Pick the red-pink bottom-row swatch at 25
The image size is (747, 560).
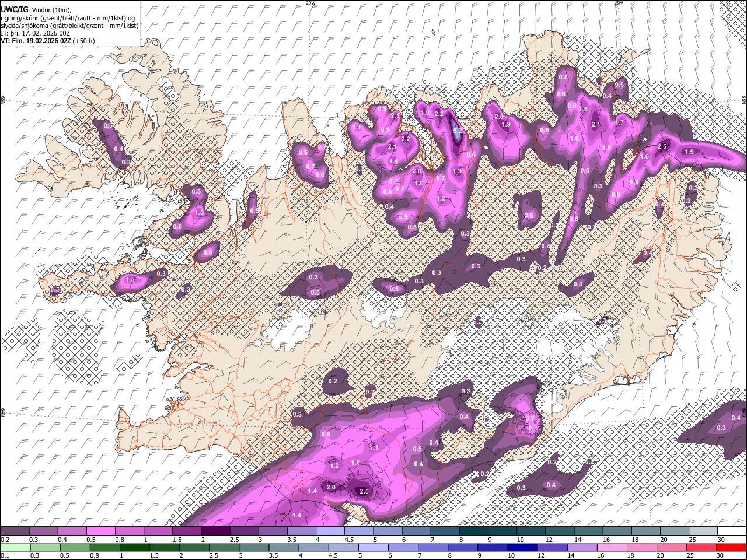coord(701,547)
